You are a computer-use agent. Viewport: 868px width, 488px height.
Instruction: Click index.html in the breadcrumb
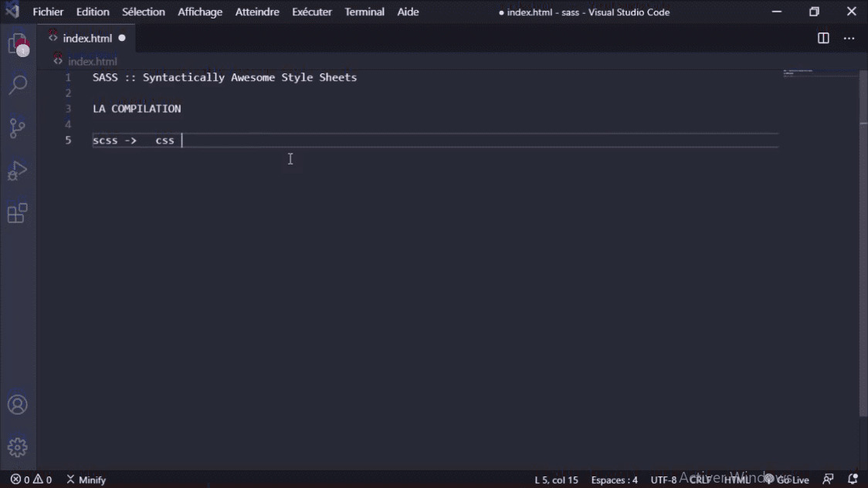coord(92,61)
